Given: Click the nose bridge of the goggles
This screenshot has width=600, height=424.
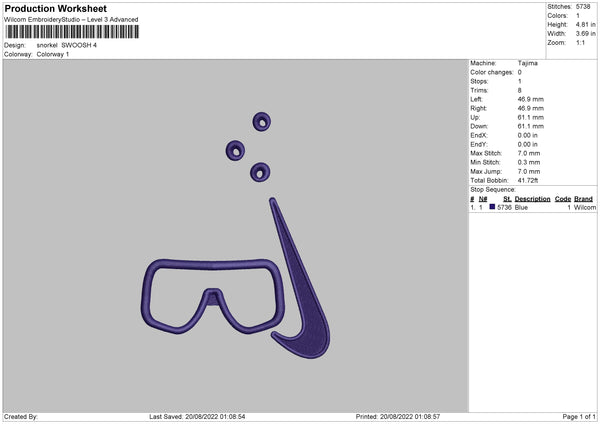Looking at the screenshot, I should (x=213, y=297).
